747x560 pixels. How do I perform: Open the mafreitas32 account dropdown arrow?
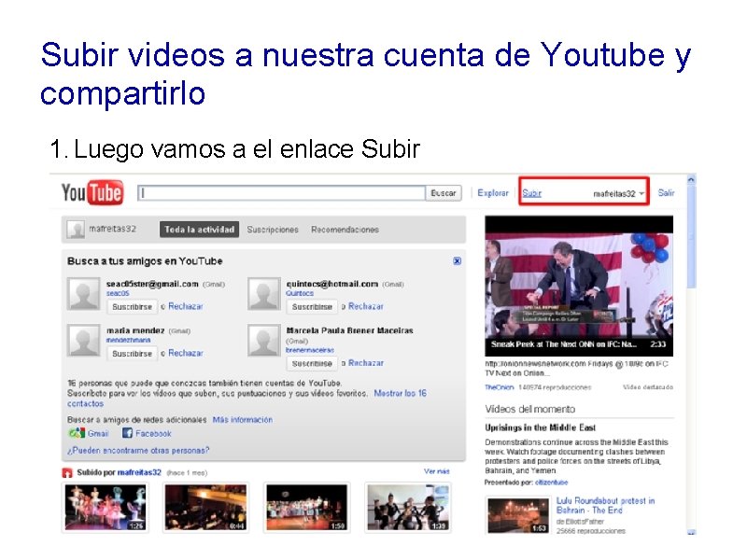pos(641,193)
